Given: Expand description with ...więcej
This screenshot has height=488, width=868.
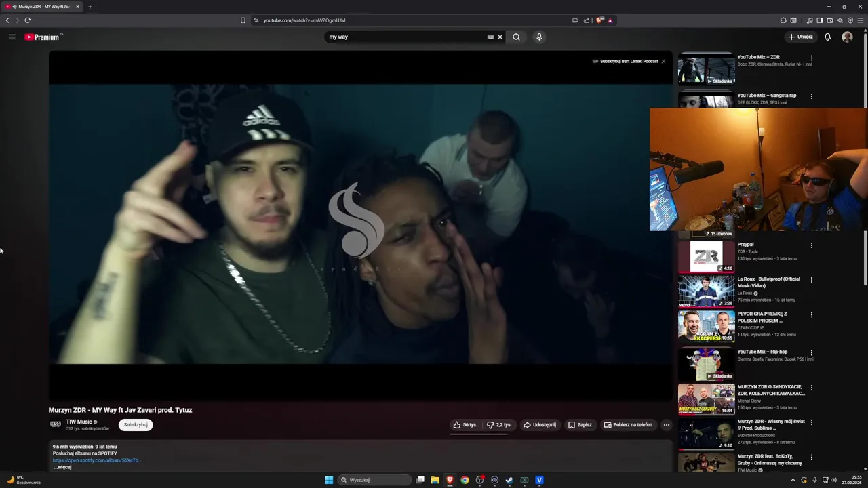Looking at the screenshot, I should point(62,467).
